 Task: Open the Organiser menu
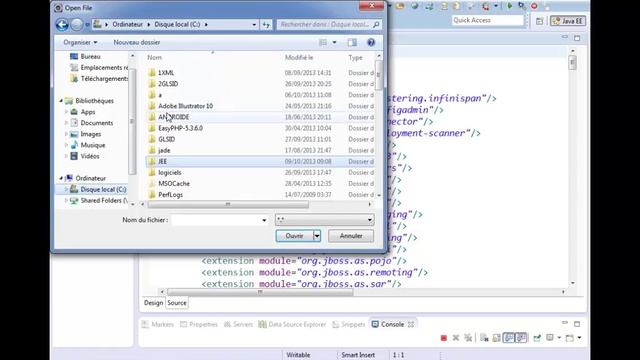pyautogui.click(x=80, y=42)
